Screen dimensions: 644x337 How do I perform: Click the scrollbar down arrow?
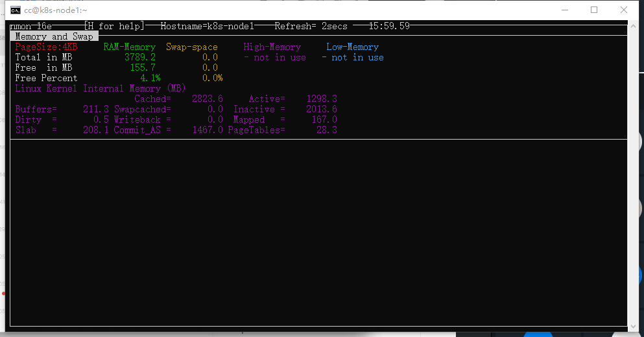coord(632,327)
